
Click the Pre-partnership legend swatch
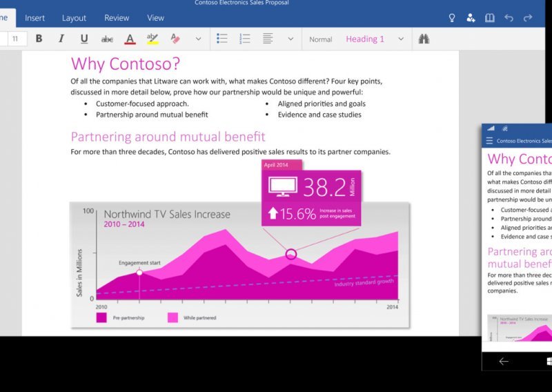pos(101,317)
